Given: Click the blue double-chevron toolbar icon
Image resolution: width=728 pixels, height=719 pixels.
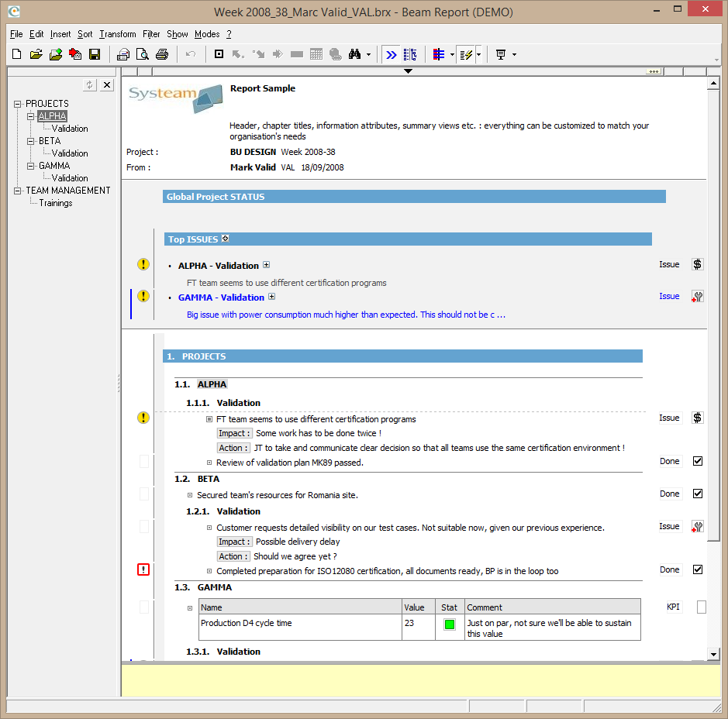Looking at the screenshot, I should tap(392, 54).
